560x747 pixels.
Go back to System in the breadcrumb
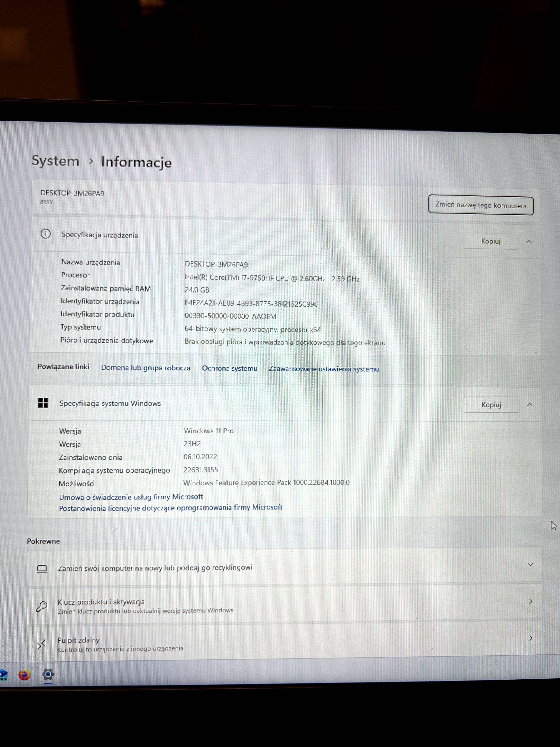pos(55,161)
